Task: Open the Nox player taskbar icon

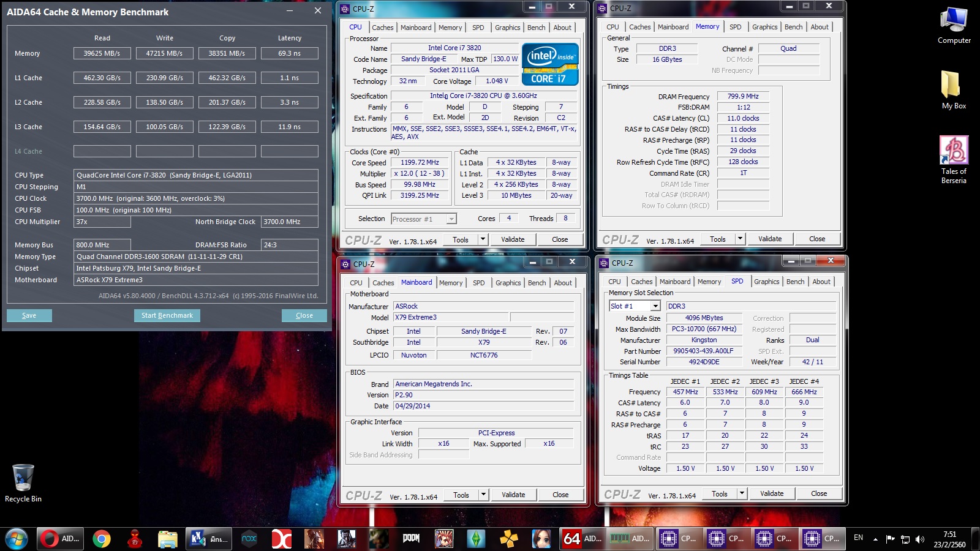Action: tap(249, 539)
